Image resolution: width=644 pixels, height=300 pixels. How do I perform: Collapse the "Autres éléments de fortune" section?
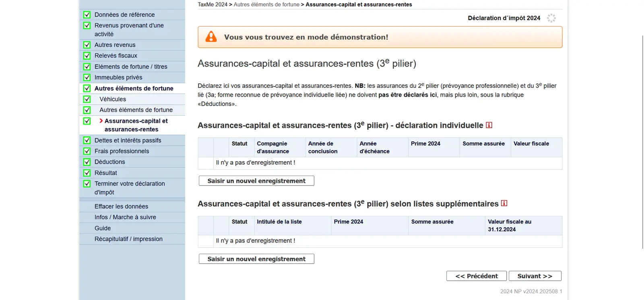pyautogui.click(x=134, y=88)
